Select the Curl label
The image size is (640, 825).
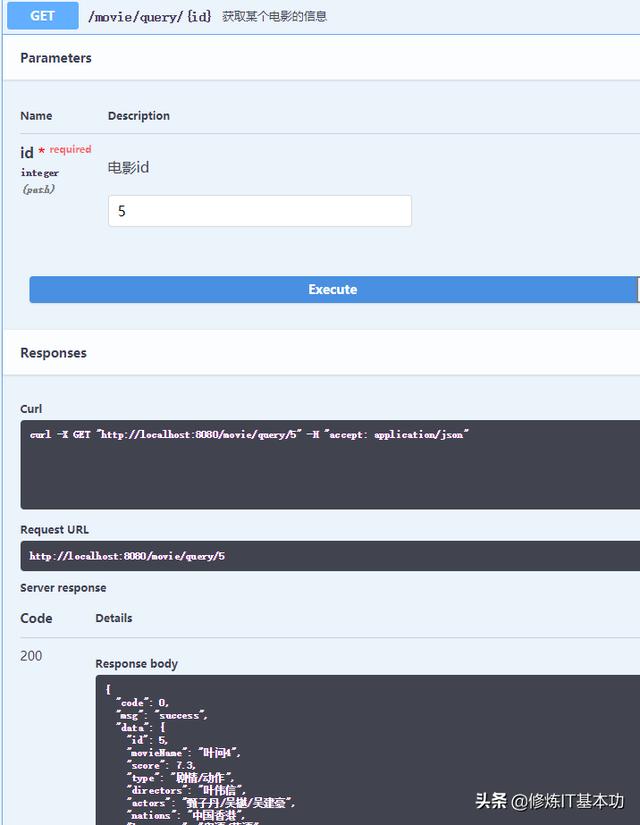31,409
